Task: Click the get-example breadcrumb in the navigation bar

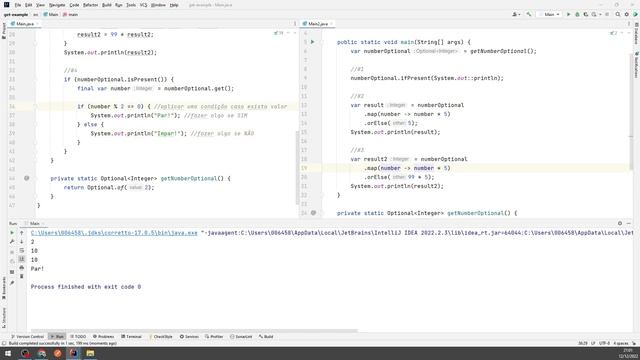Action: pyautogui.click(x=16, y=14)
